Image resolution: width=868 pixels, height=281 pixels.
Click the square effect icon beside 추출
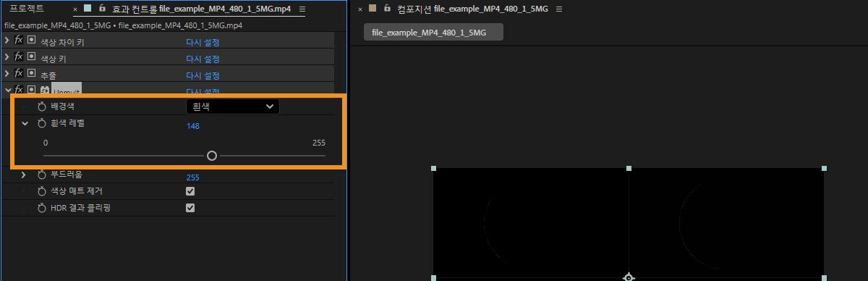31,74
